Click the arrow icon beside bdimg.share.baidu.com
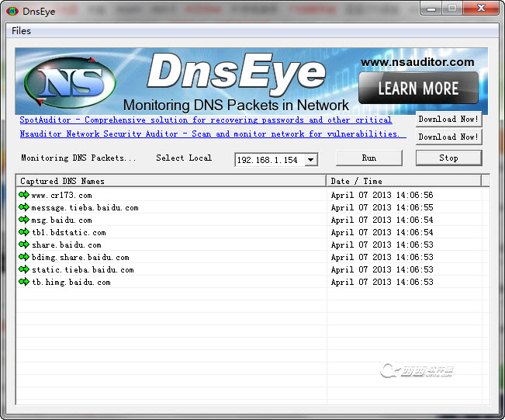This screenshot has height=420, width=505. (24, 257)
